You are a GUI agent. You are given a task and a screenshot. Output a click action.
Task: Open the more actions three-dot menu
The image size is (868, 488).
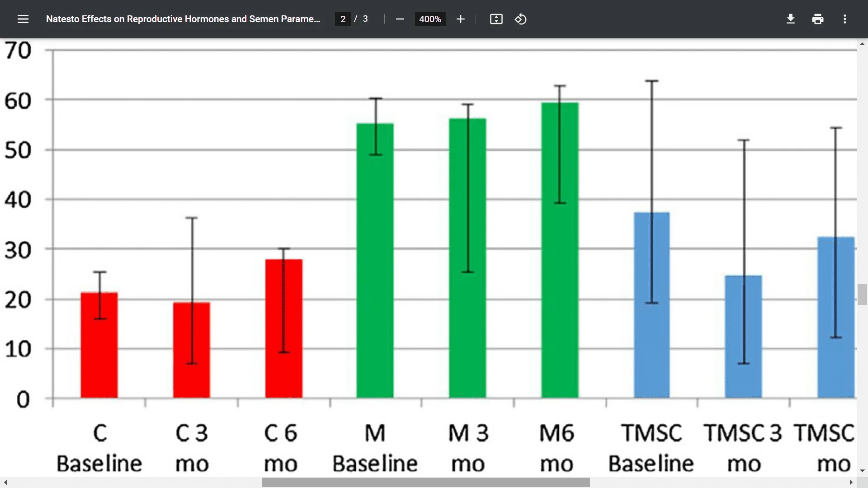coord(844,19)
